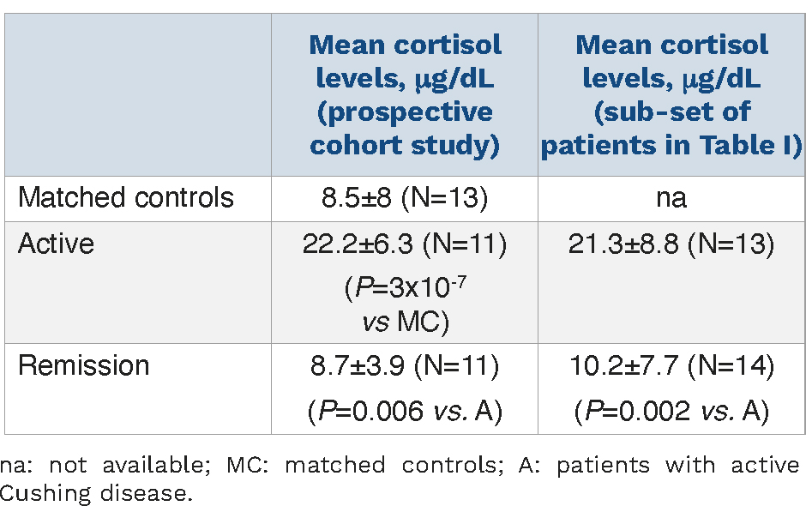Select the "21.3±8.8 (N=13)" value
Image resolution: width=812 pixels, height=506 pixels.
[x=671, y=244]
